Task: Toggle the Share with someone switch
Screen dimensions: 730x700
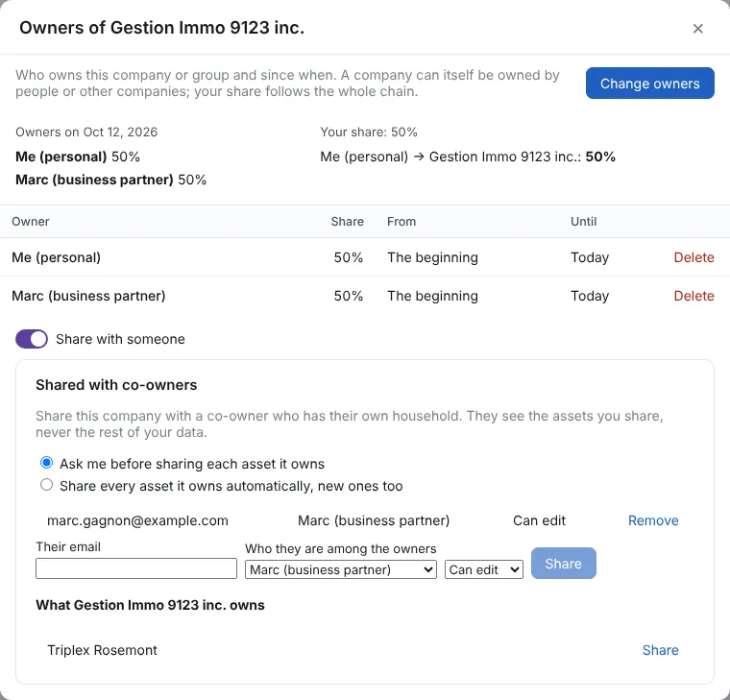Action: point(32,339)
